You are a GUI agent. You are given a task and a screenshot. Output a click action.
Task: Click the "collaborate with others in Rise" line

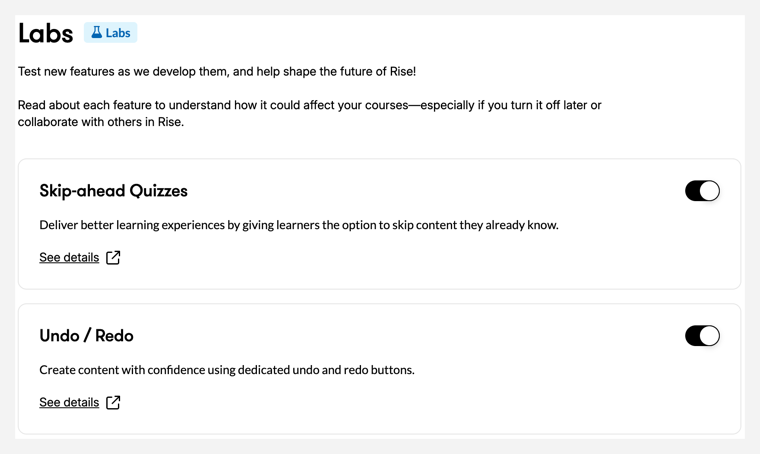pyautogui.click(x=100, y=122)
